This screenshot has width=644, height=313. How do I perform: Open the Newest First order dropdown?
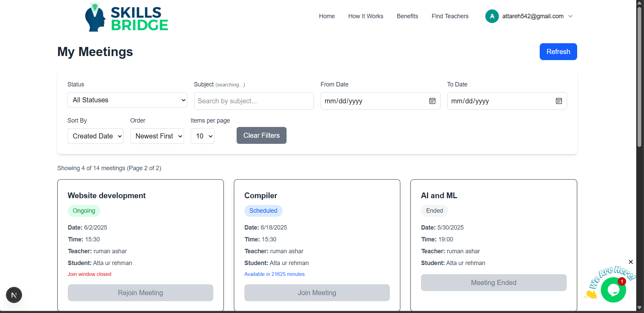pyautogui.click(x=157, y=136)
